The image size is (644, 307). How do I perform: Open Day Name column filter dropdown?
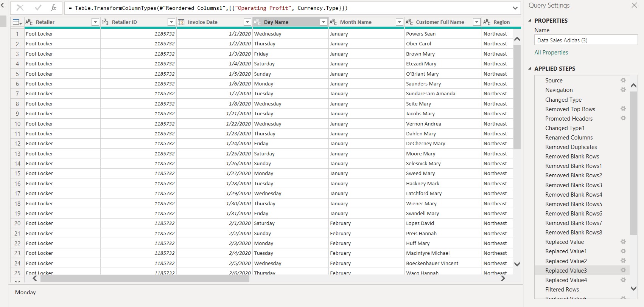pos(324,22)
